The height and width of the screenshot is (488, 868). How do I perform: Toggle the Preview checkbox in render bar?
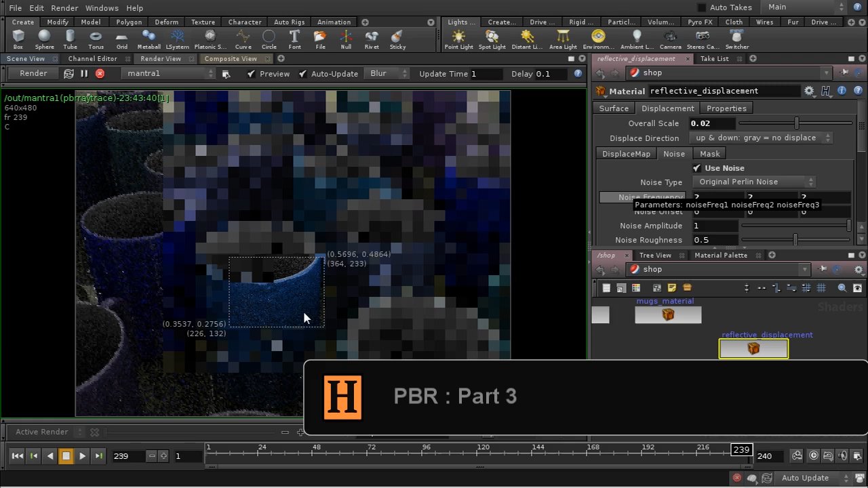[x=252, y=73]
